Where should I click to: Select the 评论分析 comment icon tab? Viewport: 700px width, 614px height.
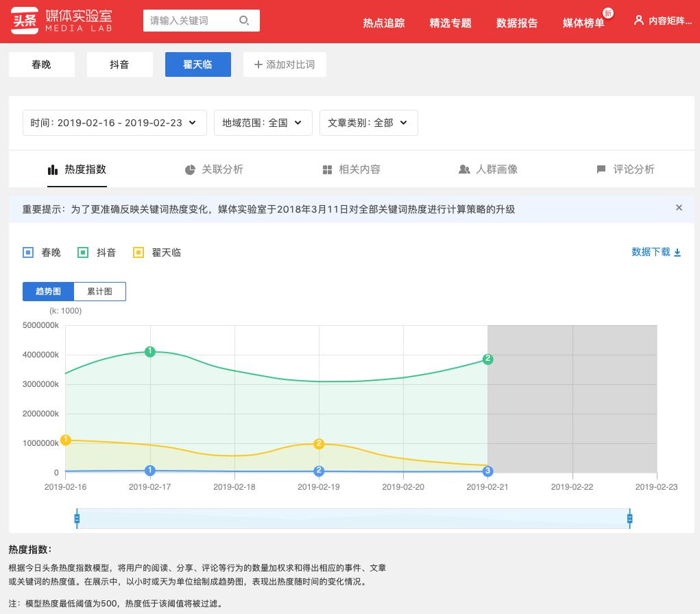[x=601, y=169]
